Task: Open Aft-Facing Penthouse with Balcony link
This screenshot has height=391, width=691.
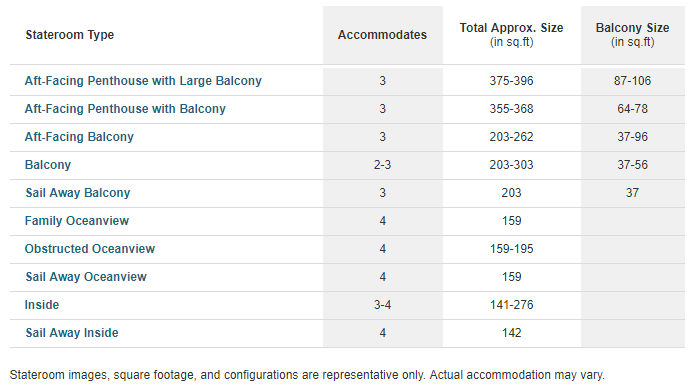Action: click(x=125, y=109)
